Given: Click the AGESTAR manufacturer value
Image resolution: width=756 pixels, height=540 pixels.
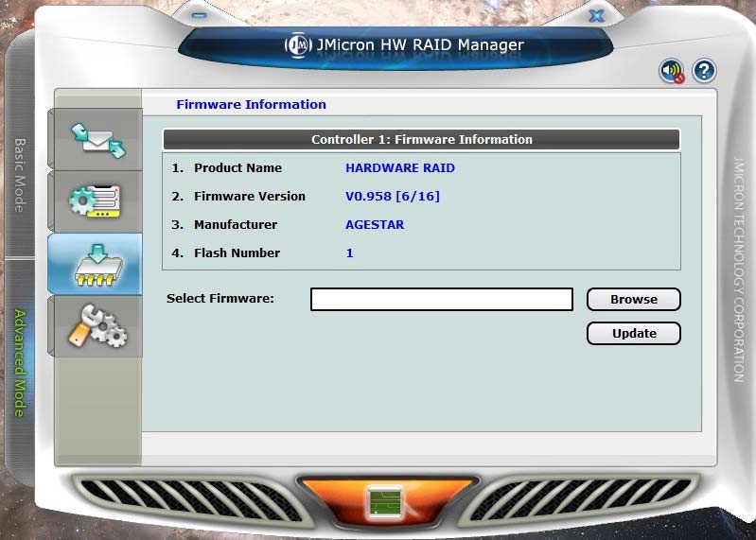Looking at the screenshot, I should click(x=375, y=225).
